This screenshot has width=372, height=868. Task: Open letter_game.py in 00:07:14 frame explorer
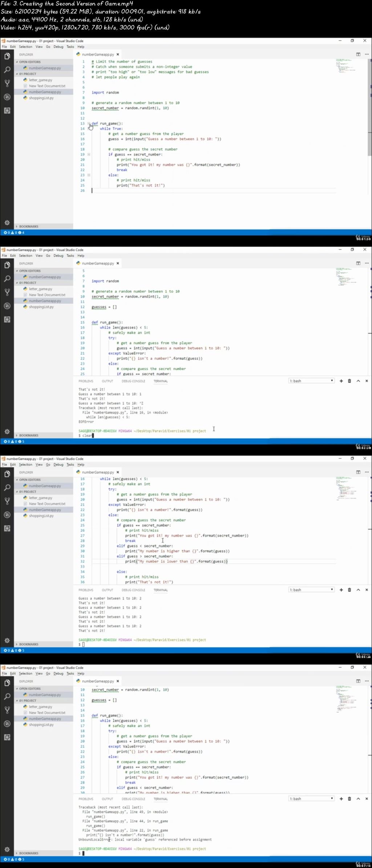coord(40,707)
